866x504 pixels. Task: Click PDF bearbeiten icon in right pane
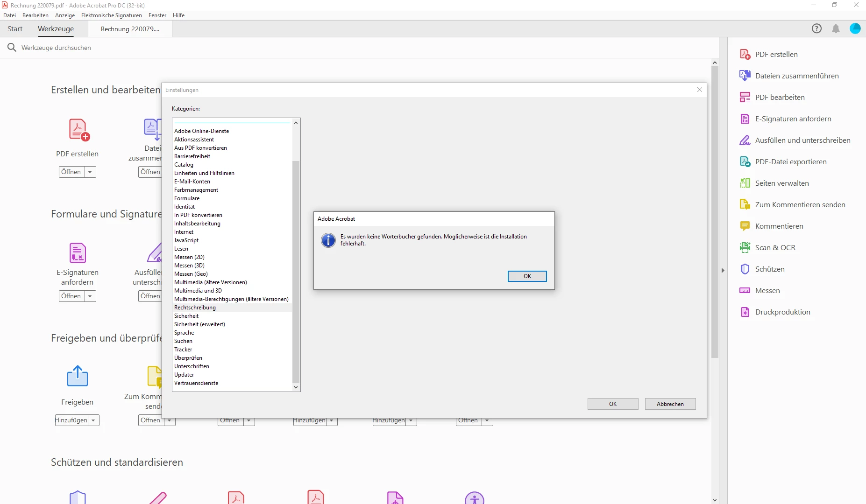(745, 97)
